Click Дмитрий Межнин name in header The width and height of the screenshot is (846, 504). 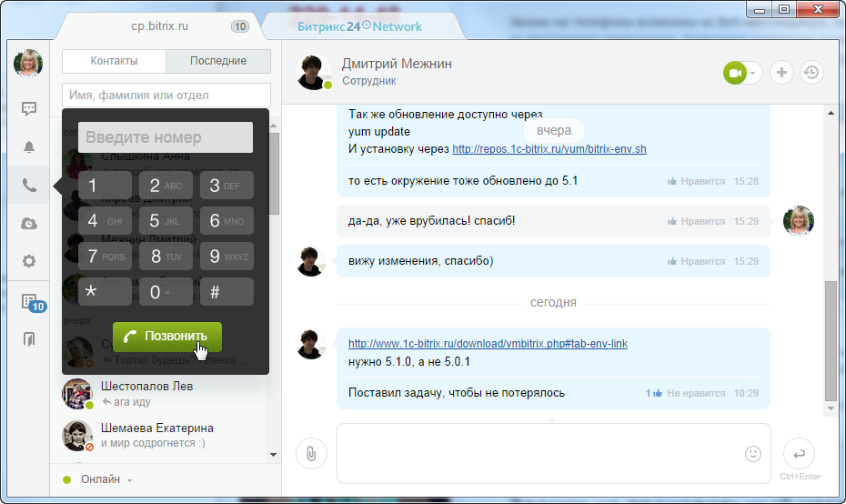tap(398, 64)
